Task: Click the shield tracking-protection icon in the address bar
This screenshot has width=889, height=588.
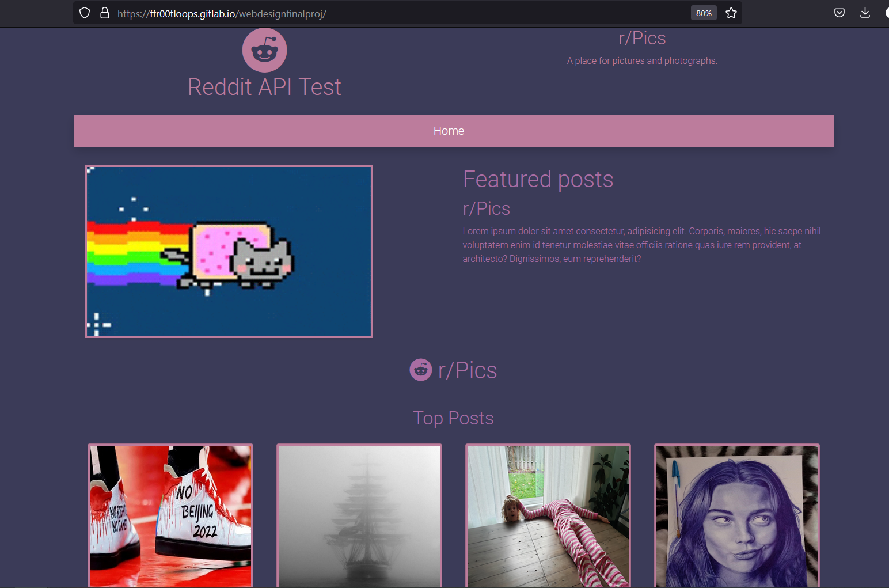Action: click(84, 12)
